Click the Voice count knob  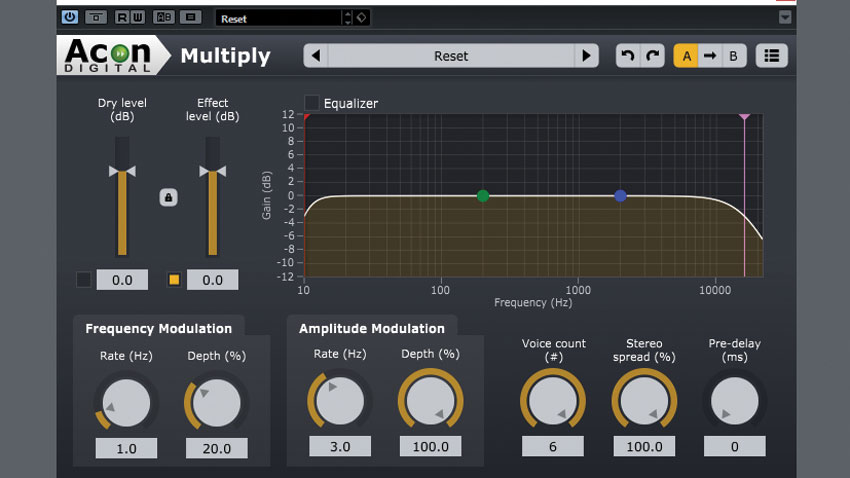[553, 402]
